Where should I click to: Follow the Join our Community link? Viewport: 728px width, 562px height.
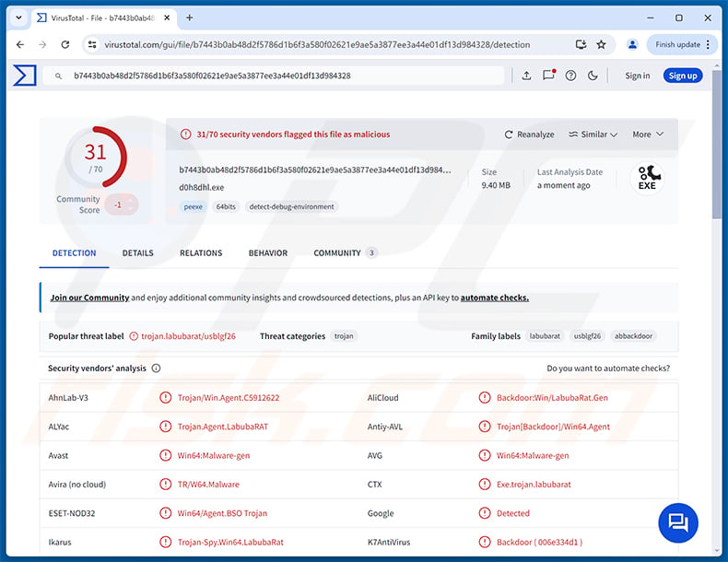89,298
